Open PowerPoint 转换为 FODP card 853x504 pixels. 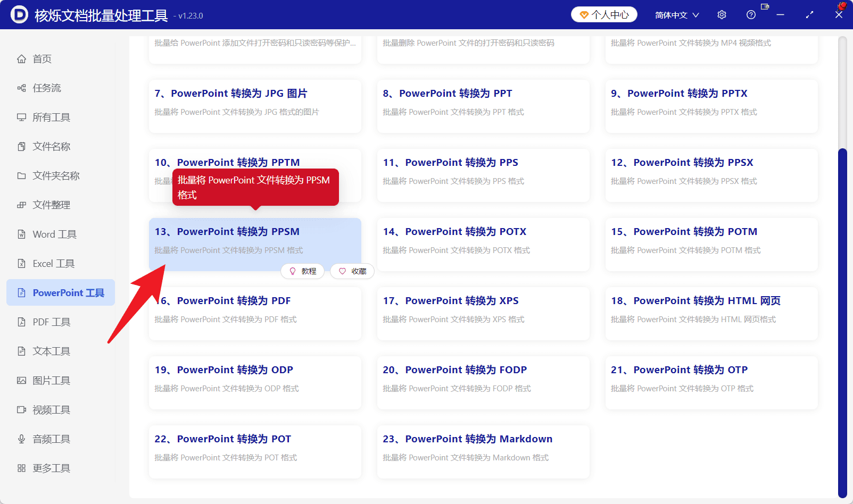pos(483,383)
